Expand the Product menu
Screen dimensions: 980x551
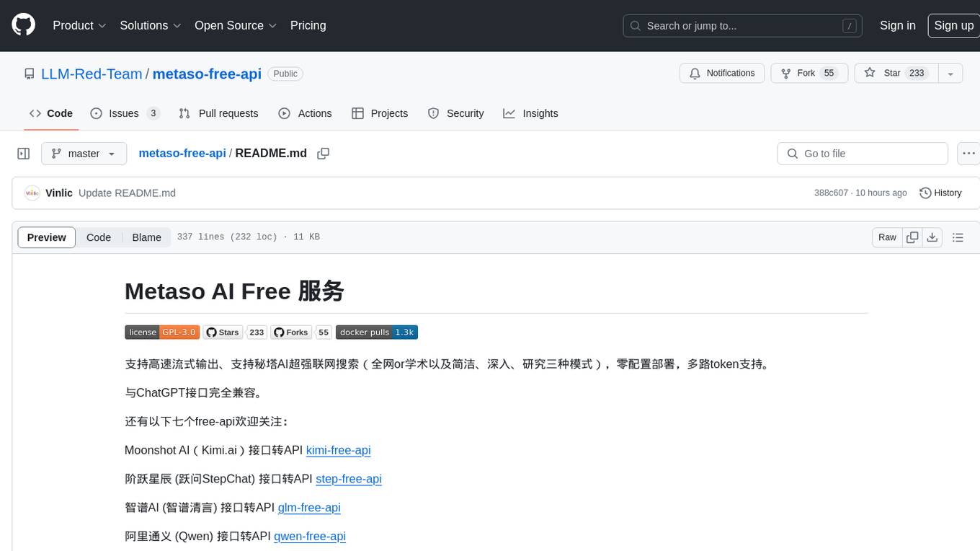tap(79, 25)
